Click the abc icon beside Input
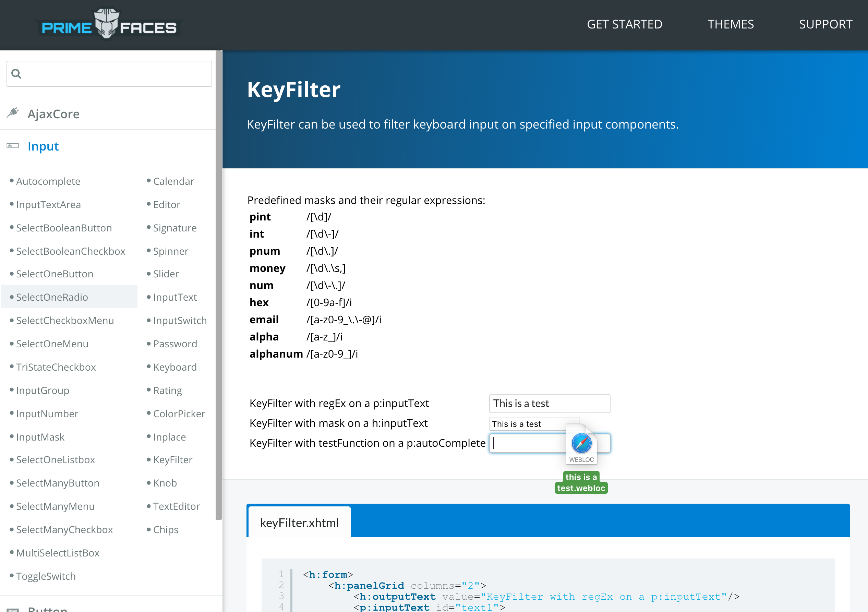868x612 pixels. point(12,145)
